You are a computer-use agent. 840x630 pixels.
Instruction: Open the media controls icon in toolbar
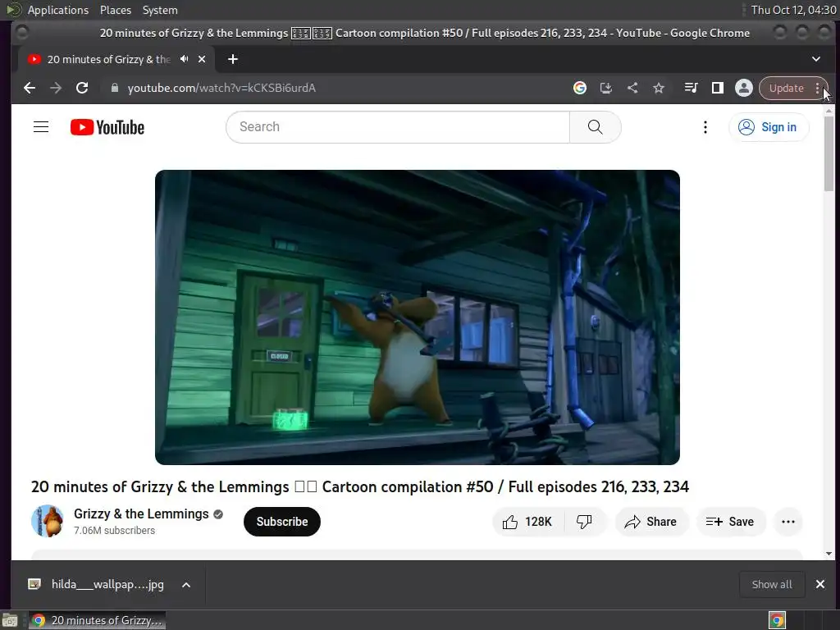point(691,88)
